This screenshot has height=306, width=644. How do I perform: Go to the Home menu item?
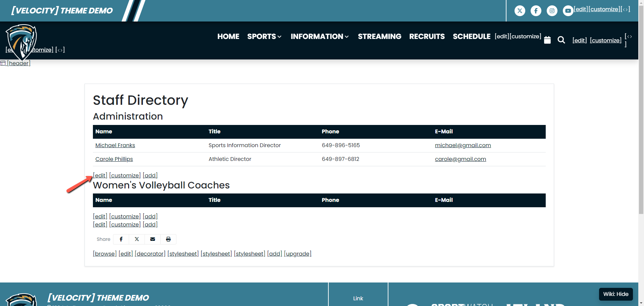pos(228,36)
